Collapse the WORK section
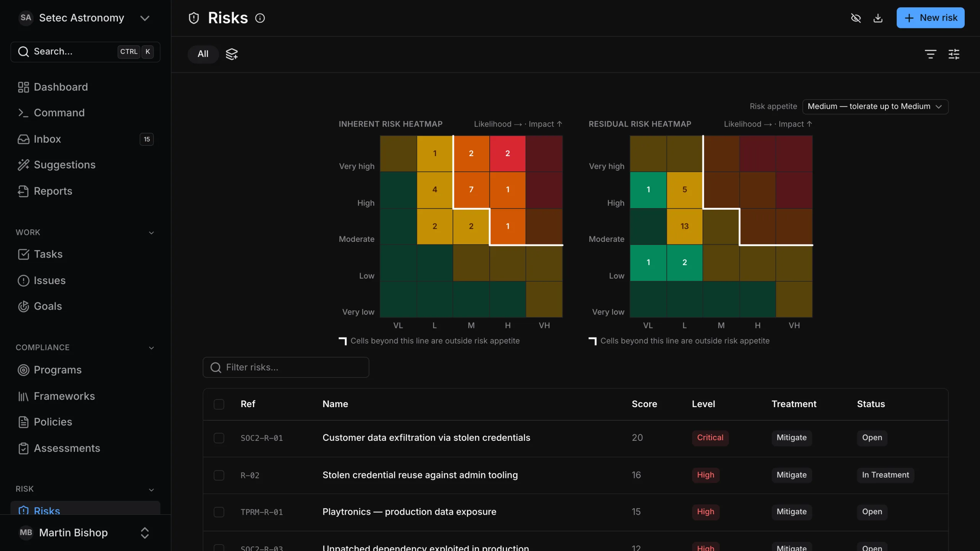This screenshot has height=551, width=980. (151, 233)
